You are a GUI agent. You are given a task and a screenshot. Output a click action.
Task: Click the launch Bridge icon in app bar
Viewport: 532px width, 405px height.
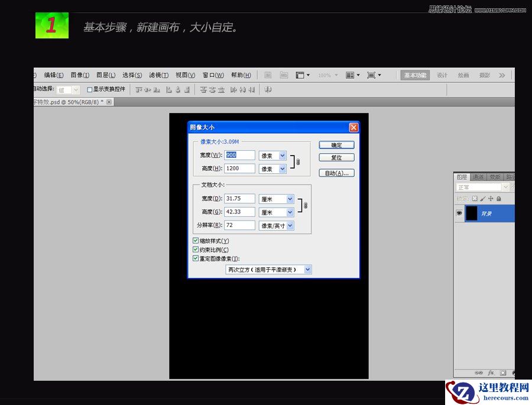269,74
